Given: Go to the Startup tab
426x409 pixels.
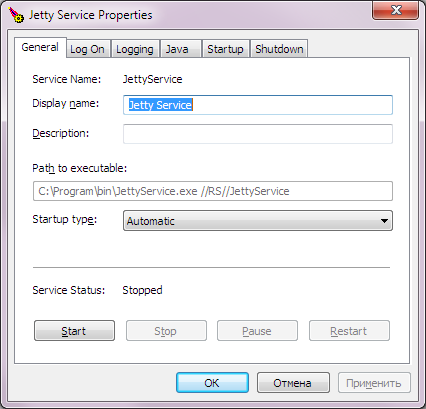Looking at the screenshot, I should tap(226, 49).
